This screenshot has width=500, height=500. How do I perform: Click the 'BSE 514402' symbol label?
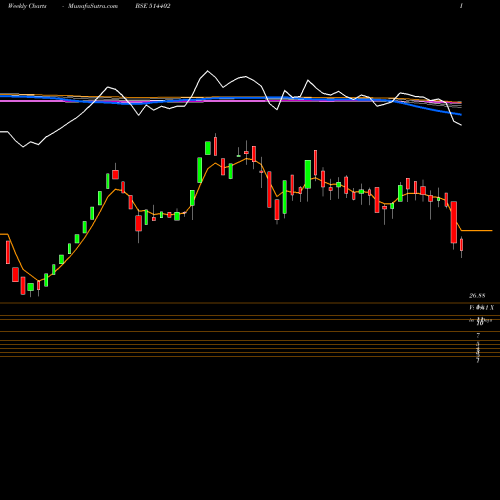(x=153, y=6)
